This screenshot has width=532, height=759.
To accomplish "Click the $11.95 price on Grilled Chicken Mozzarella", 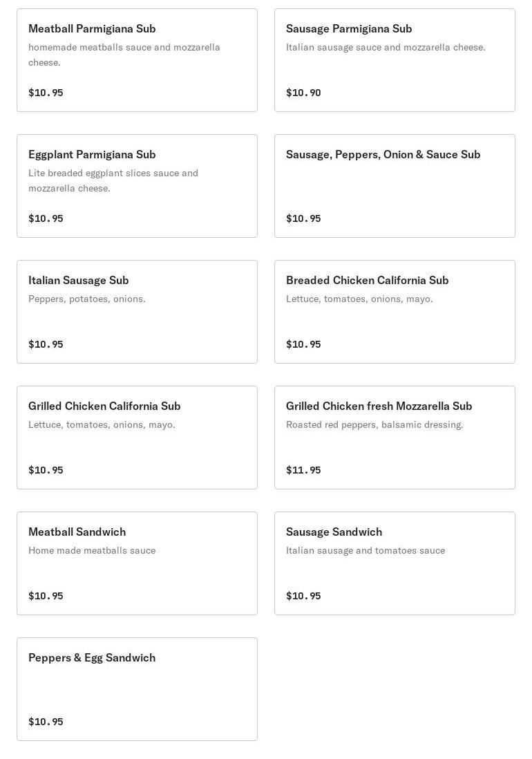I will tap(303, 470).
